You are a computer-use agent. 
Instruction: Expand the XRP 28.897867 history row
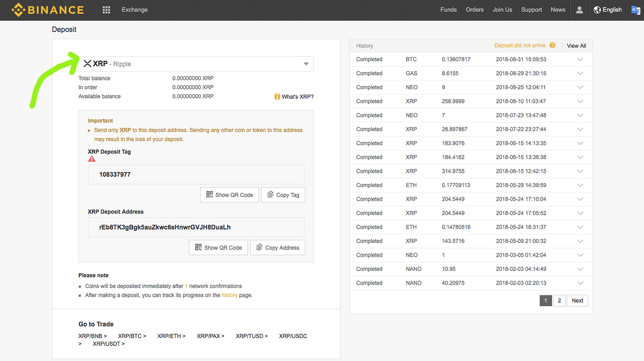(x=580, y=129)
